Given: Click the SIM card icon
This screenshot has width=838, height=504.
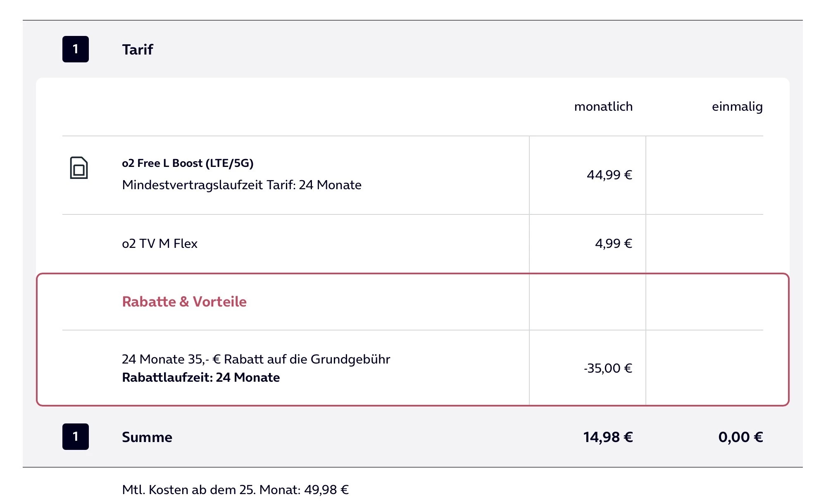Looking at the screenshot, I should pyautogui.click(x=79, y=168).
